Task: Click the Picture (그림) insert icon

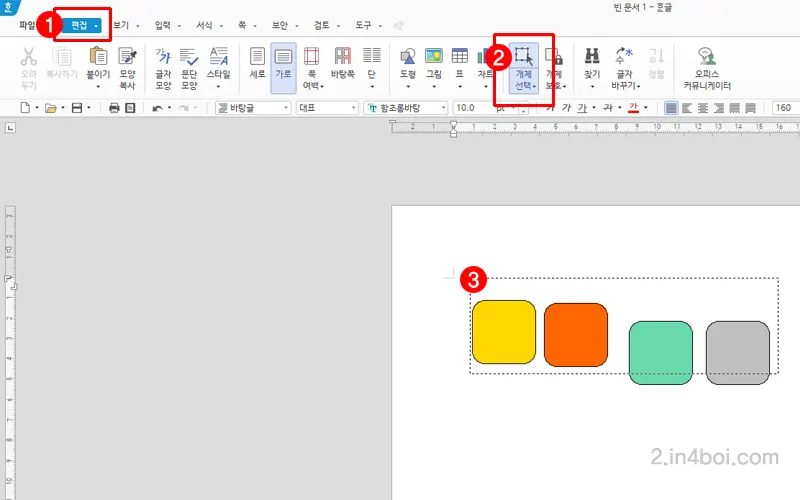Action: coord(434,56)
